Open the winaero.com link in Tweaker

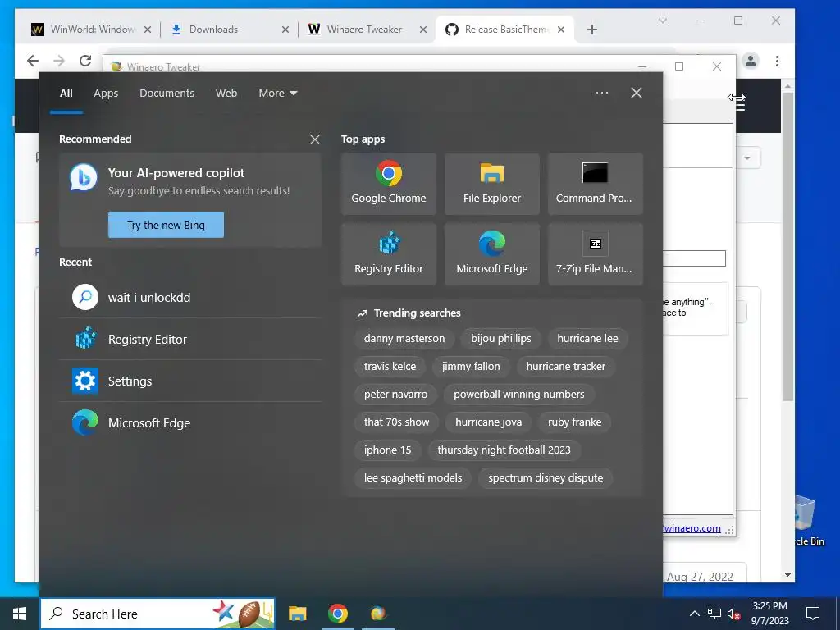(x=692, y=528)
